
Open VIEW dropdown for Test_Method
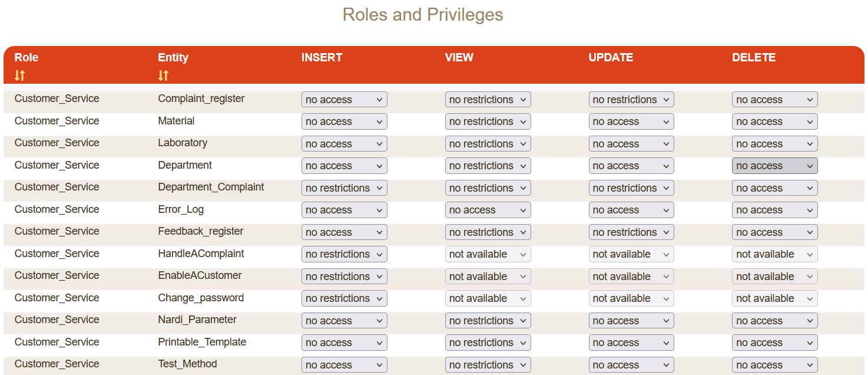tap(488, 365)
